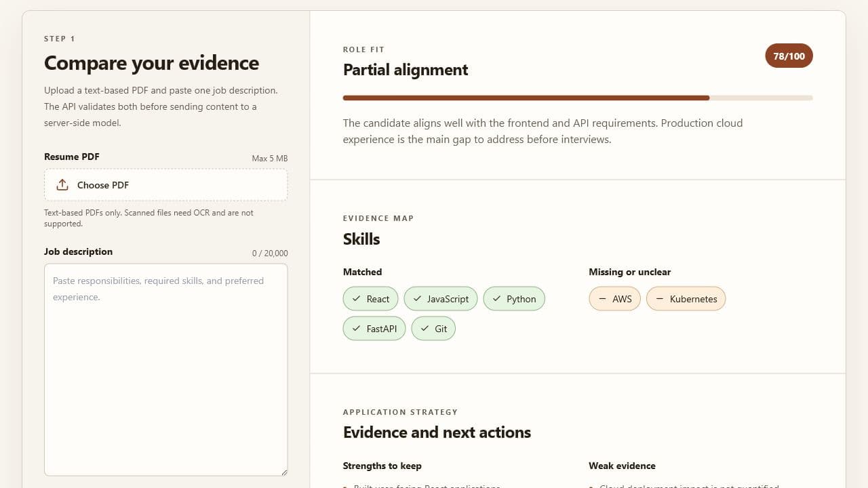
Task: Click the Matched column label
Action: point(362,272)
